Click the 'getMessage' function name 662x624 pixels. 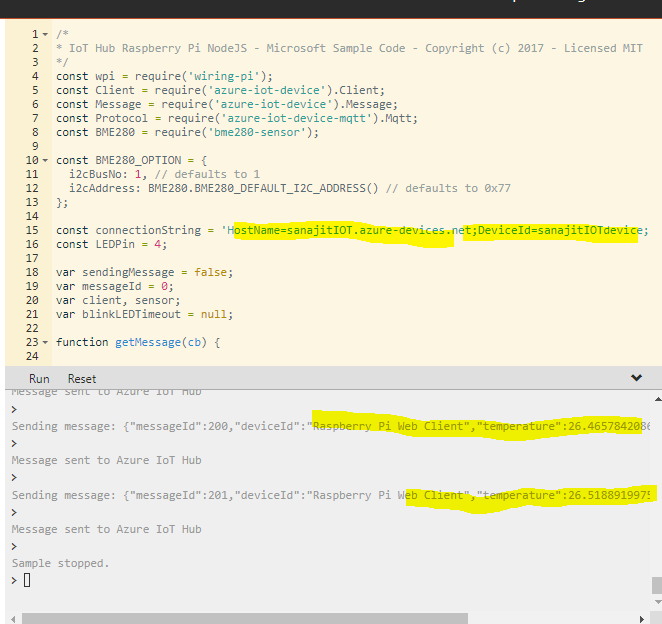pos(148,342)
